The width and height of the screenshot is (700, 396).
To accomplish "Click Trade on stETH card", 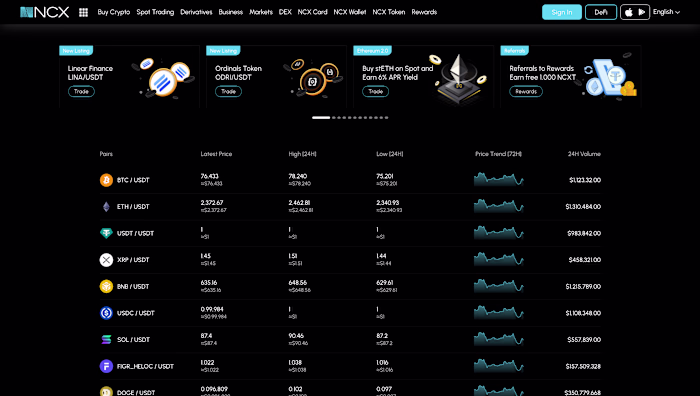I will pos(375,92).
